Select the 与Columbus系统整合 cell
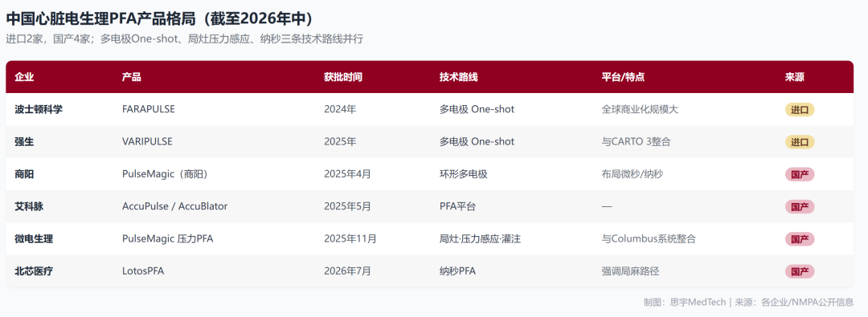 [x=649, y=239]
